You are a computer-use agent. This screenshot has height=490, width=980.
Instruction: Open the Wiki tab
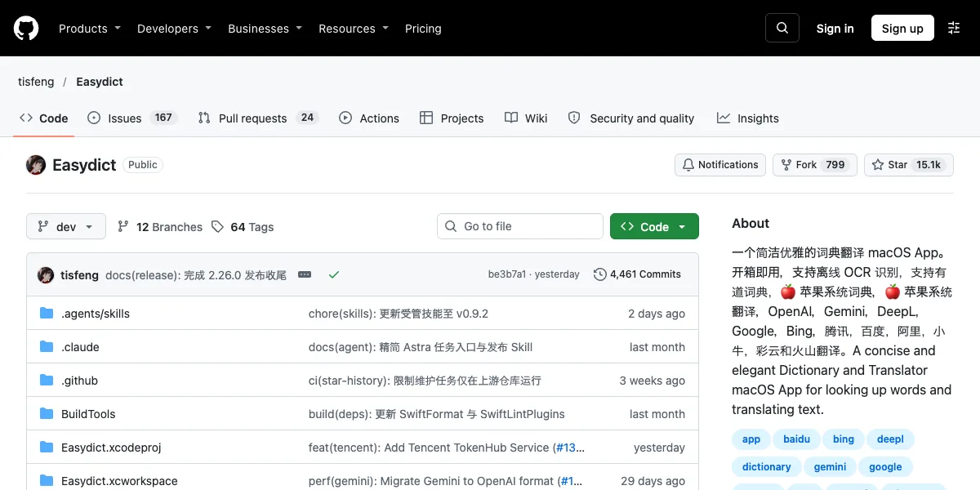(526, 118)
